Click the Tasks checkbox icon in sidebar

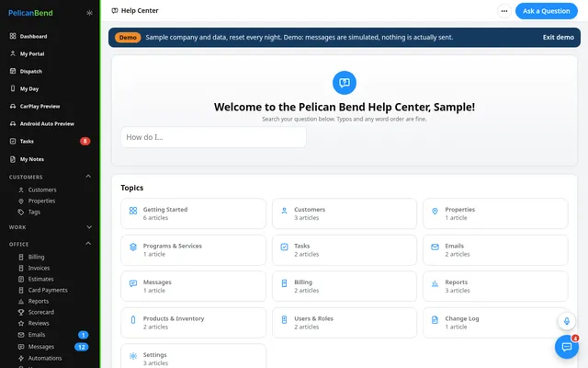pos(13,141)
